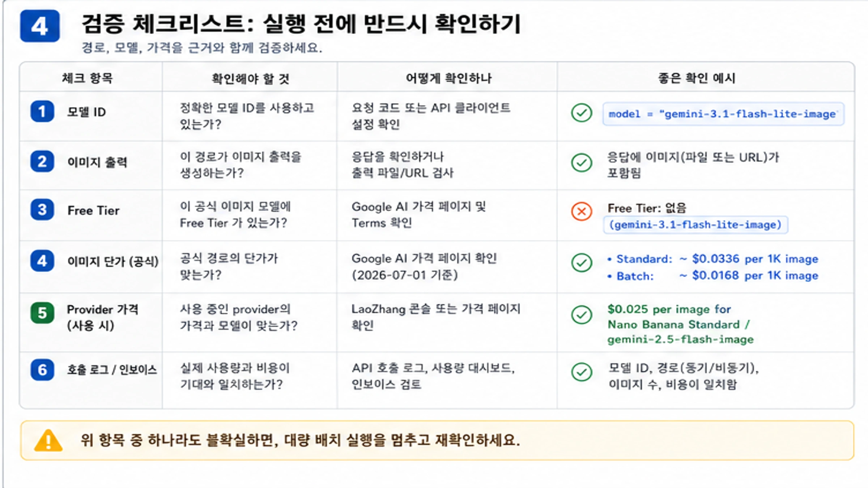The width and height of the screenshot is (868, 488).
Task: Click the (gemini-3.1-flash-lite-image) code tag under Free Tier
Action: click(x=695, y=225)
